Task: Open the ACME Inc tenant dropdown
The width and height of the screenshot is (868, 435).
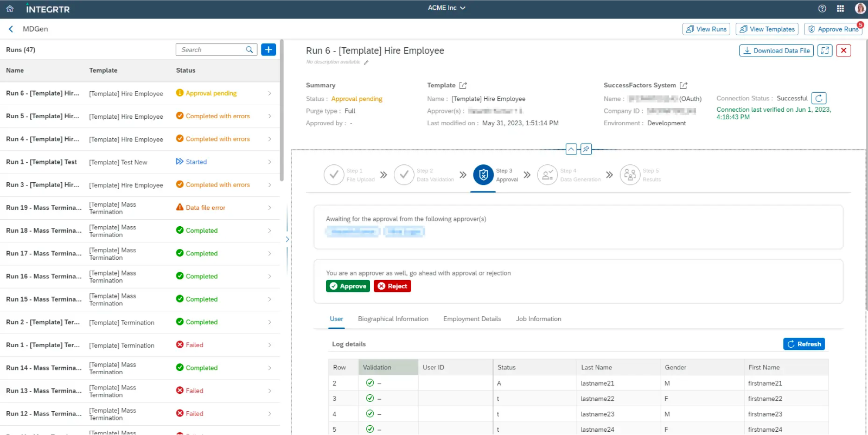Action: coord(446,8)
